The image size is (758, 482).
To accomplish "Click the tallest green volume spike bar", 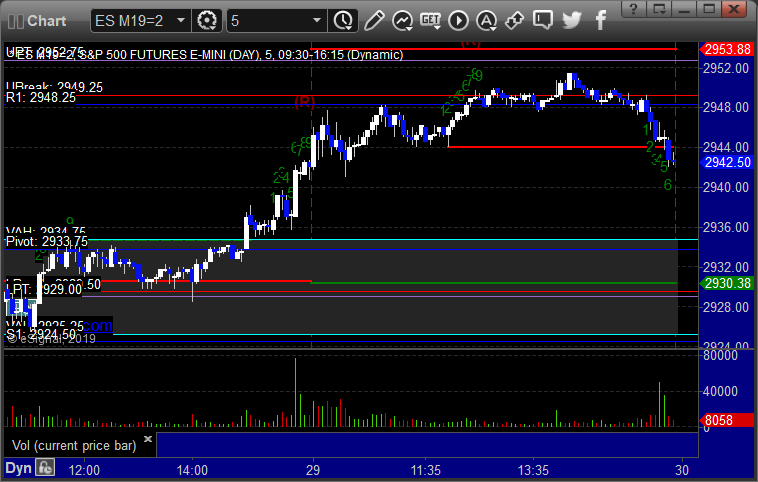I will coord(295,392).
